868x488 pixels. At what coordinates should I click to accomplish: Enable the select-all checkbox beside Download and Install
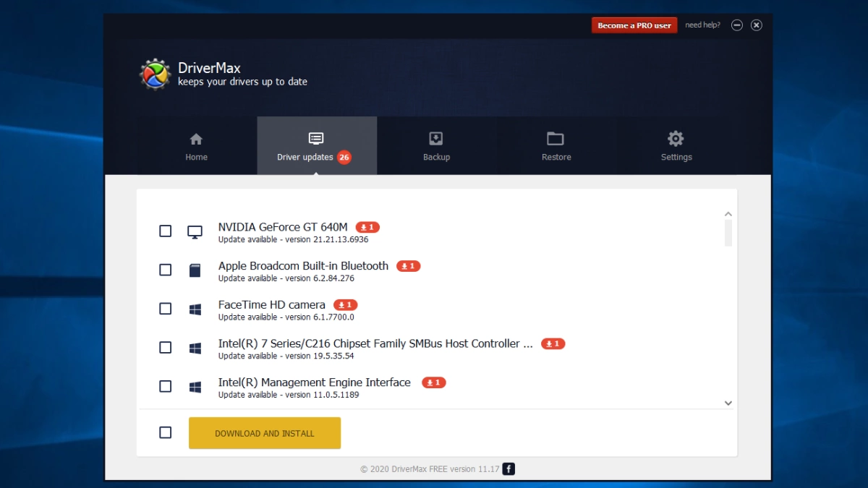pyautogui.click(x=166, y=432)
